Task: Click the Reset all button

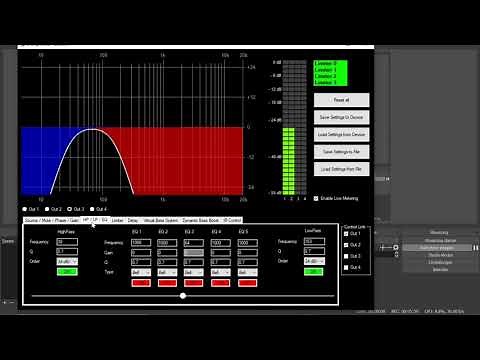Action: click(x=342, y=100)
